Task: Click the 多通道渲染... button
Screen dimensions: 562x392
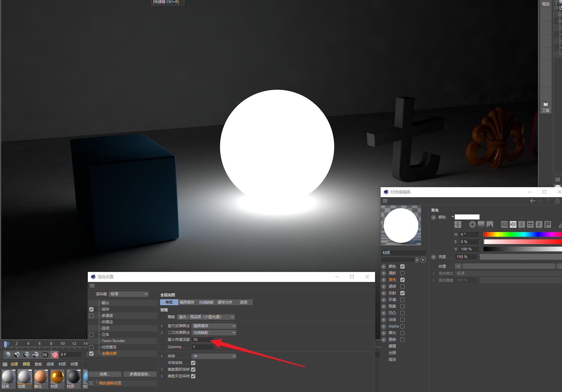Action: tap(140, 374)
